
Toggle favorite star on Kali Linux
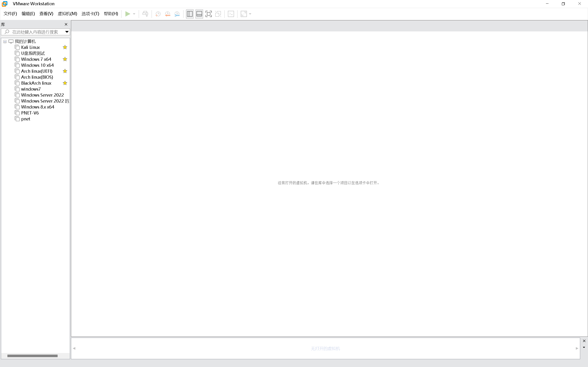pos(65,47)
